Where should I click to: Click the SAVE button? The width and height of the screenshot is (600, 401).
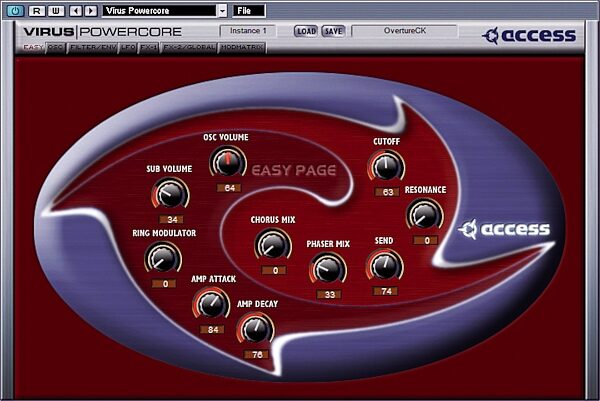(x=333, y=31)
